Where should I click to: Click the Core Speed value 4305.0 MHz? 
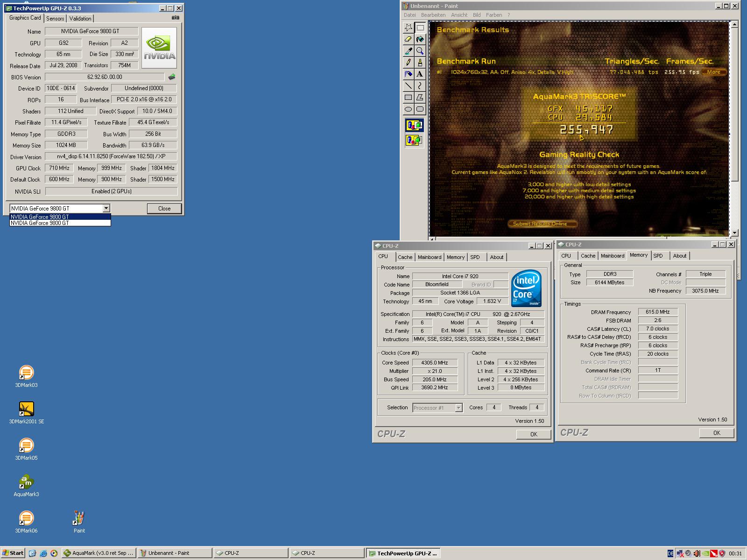pyautogui.click(x=435, y=363)
